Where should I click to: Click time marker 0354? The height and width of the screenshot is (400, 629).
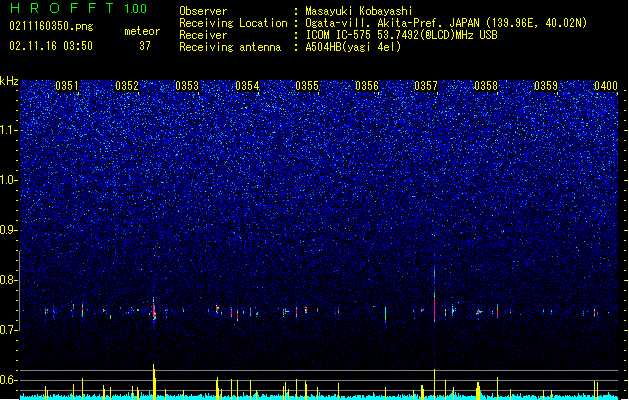click(x=247, y=86)
